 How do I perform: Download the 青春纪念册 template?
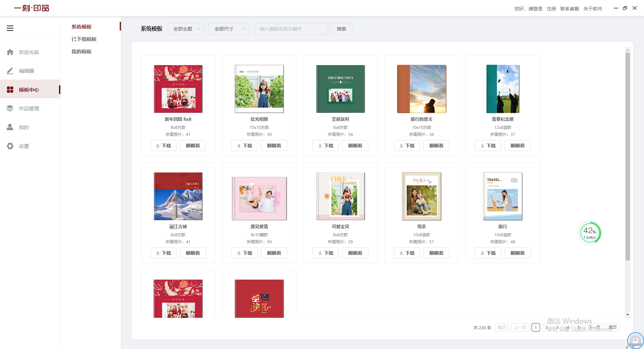point(488,146)
